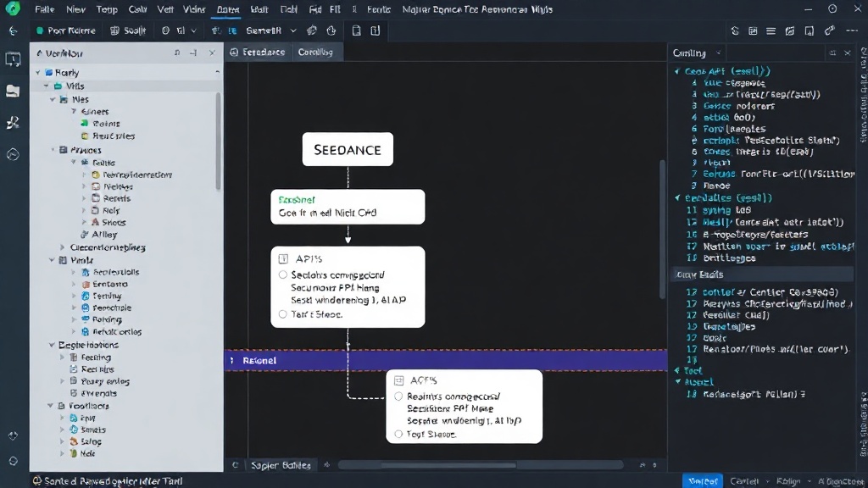The width and height of the screenshot is (868, 488).
Task: Click the link/pen icon in top-right toolbar
Action: 829,30
